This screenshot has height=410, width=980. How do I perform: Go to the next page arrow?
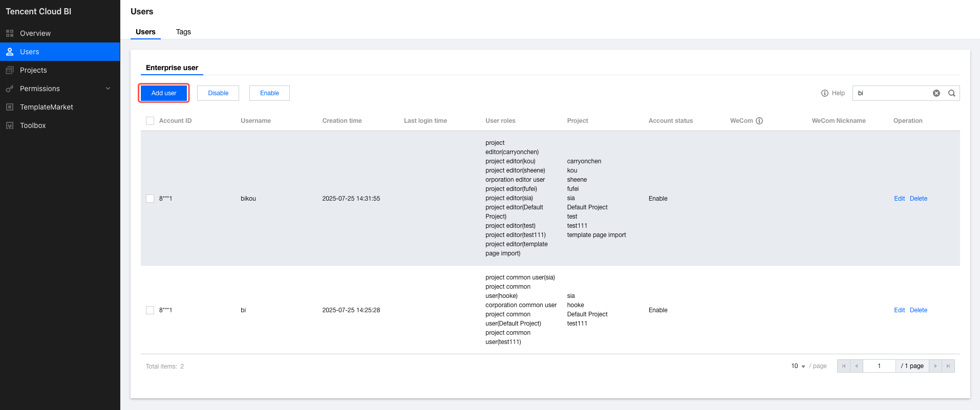[x=935, y=366]
